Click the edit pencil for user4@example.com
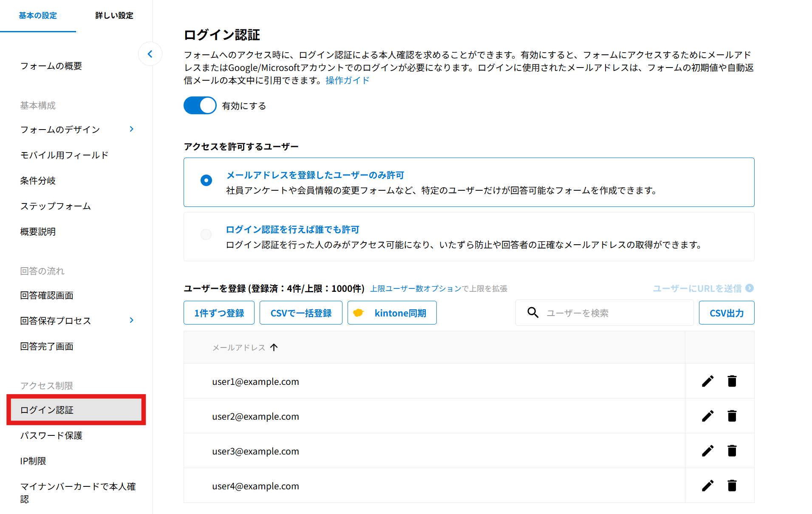This screenshot has height=514, width=812. tap(707, 486)
